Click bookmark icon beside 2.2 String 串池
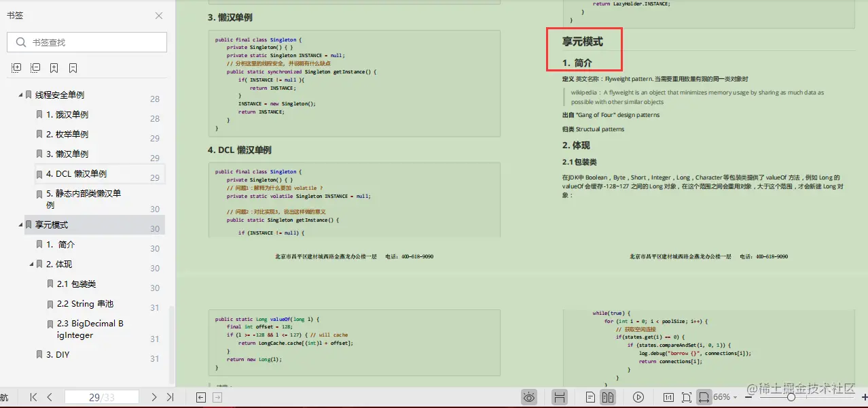The width and height of the screenshot is (868, 408). click(x=50, y=304)
